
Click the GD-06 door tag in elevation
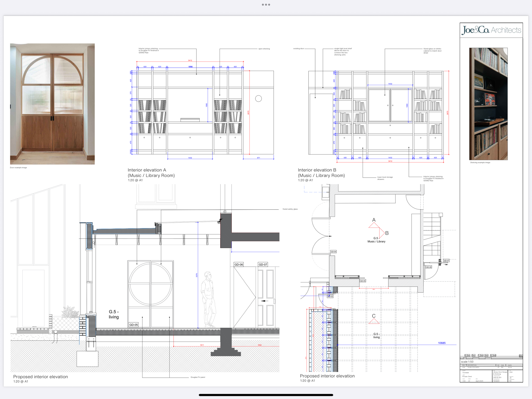pyautogui.click(x=239, y=264)
